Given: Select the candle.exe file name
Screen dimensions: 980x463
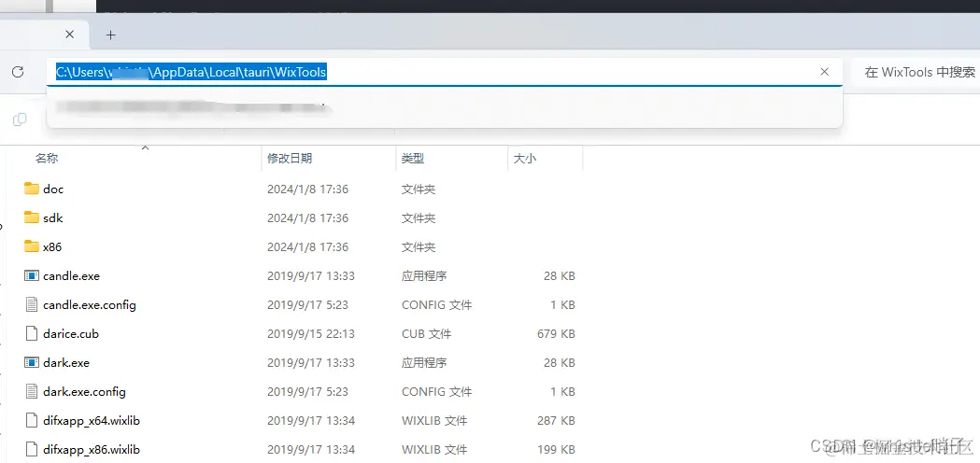Looking at the screenshot, I should pos(71,275).
